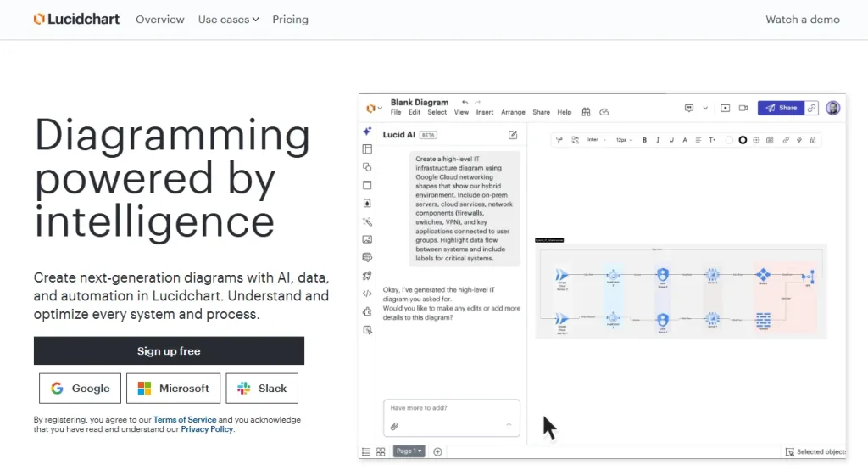The height and width of the screenshot is (476, 868).
Task: Sign up with Google
Action: (80, 389)
